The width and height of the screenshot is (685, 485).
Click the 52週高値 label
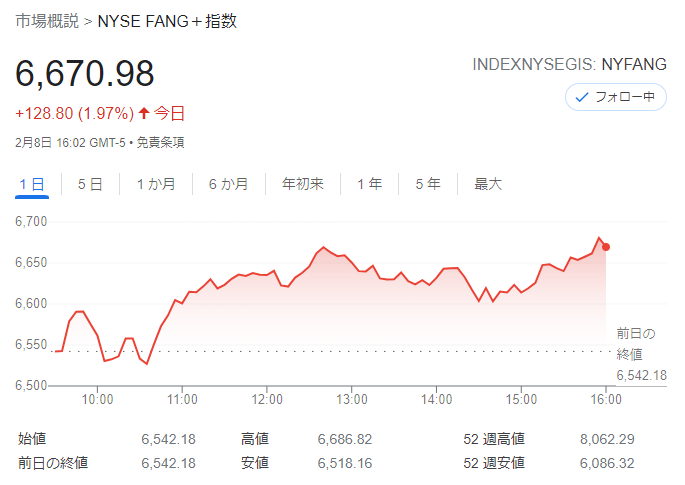coord(494,439)
